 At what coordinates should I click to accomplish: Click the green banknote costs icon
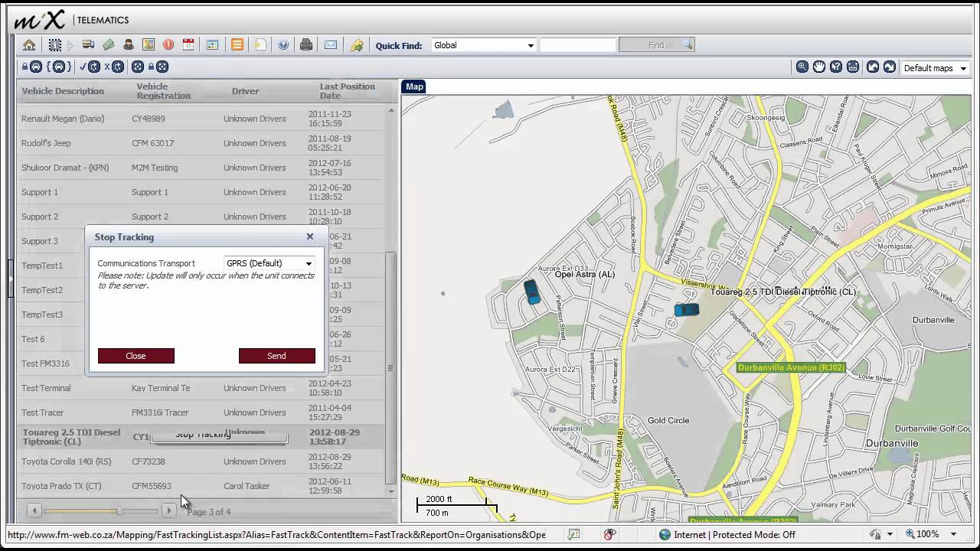(109, 45)
